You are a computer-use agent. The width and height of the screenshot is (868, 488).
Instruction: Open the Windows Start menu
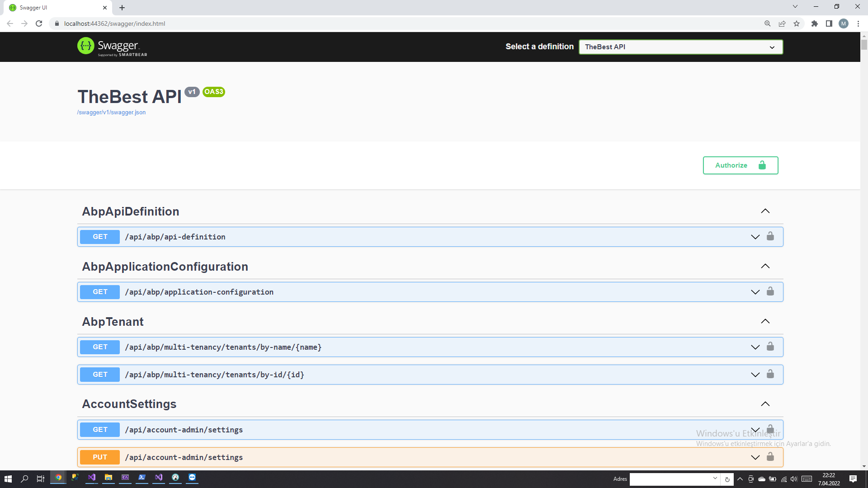click(8, 479)
